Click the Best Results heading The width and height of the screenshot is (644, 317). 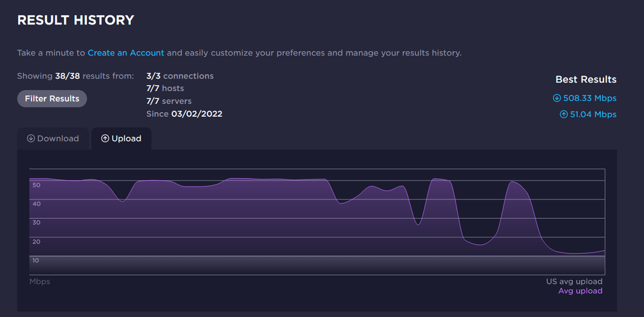click(x=586, y=80)
